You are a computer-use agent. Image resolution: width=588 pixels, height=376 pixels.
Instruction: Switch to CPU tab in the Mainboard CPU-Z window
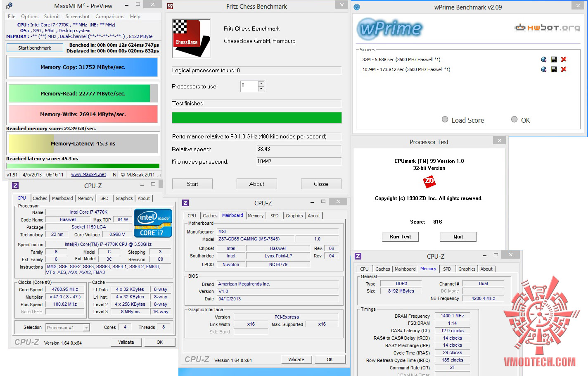pos(192,216)
